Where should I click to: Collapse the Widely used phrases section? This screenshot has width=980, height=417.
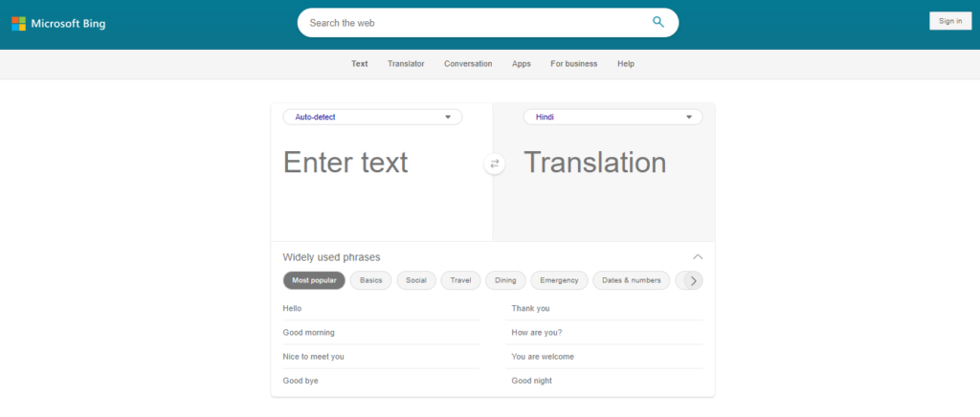point(698,256)
